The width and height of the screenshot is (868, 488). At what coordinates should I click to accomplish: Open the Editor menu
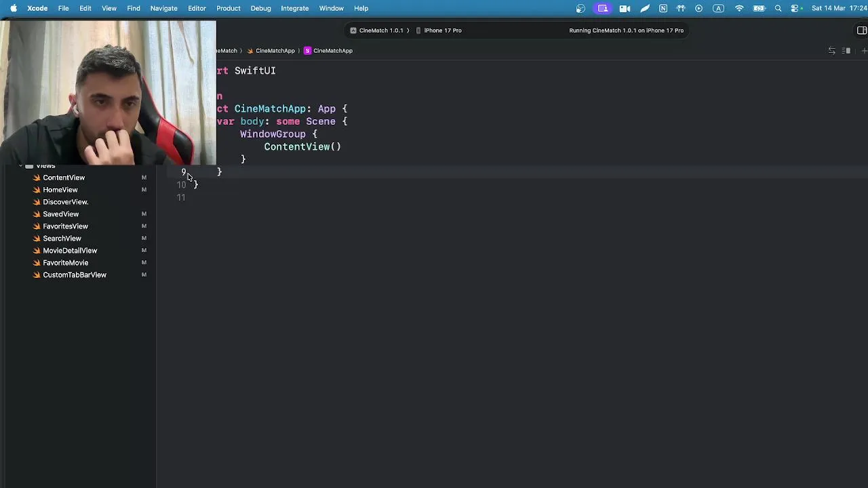click(x=197, y=8)
